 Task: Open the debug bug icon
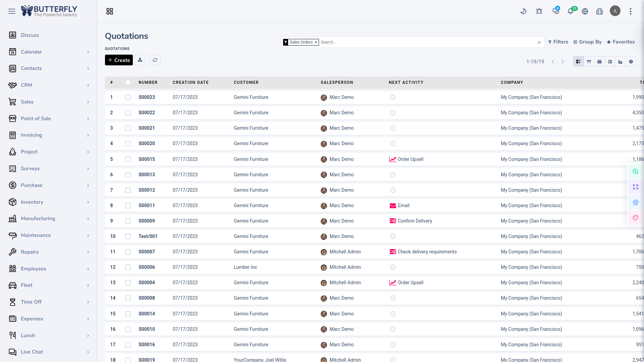[x=539, y=11]
